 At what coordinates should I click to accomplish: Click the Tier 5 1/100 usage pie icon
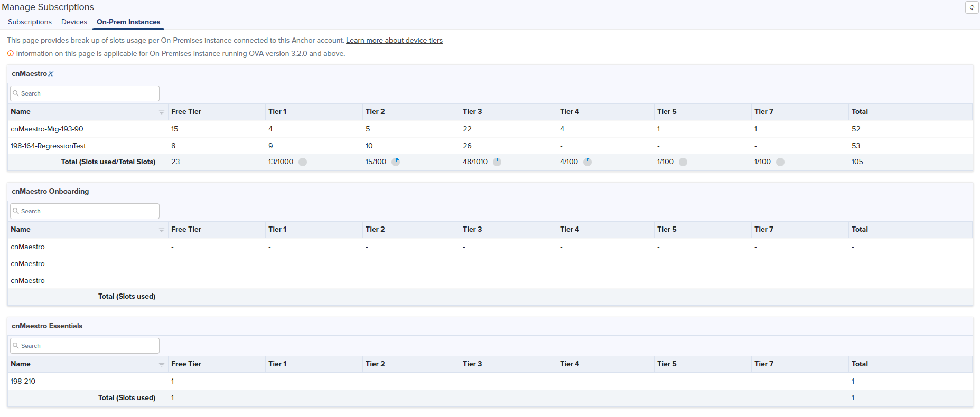(x=683, y=162)
